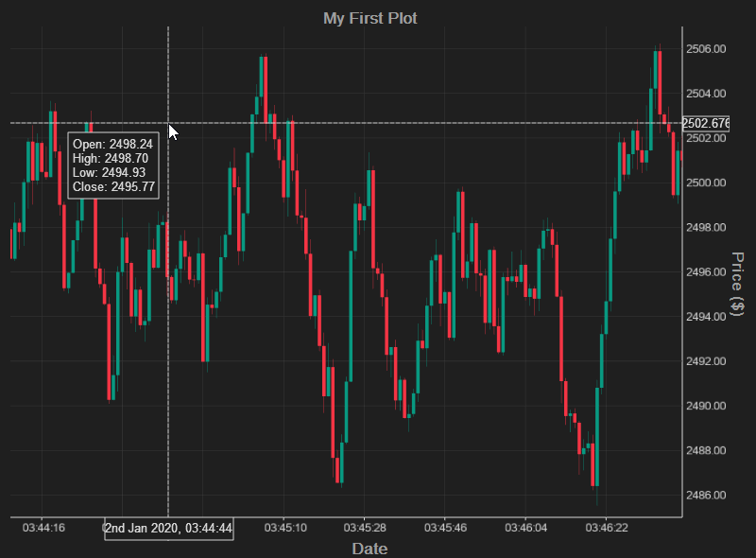756x558 pixels.
Task: Select the 2nd Jan 2020, 03:44:44 crosshair date label
Action: tap(169, 529)
